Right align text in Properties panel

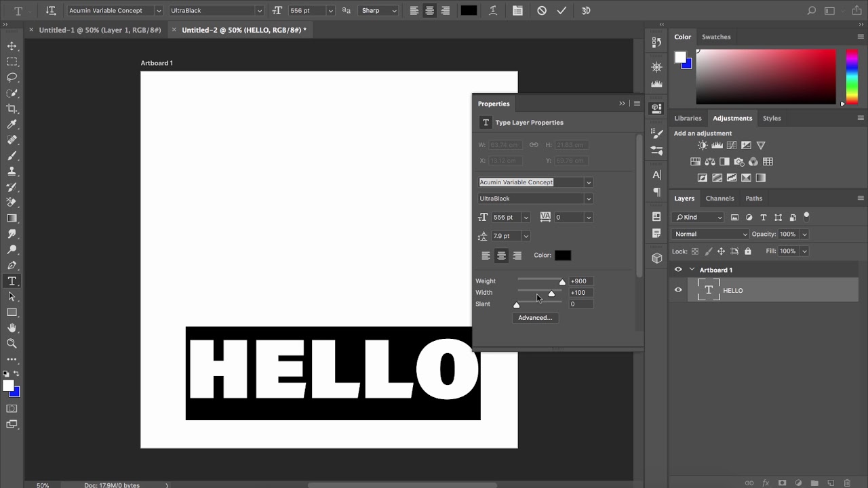(517, 256)
